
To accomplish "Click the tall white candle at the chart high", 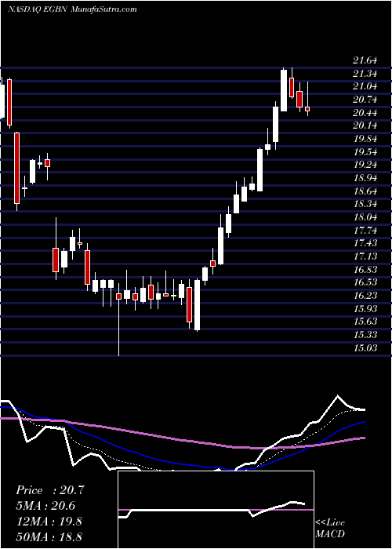I will (284, 90).
